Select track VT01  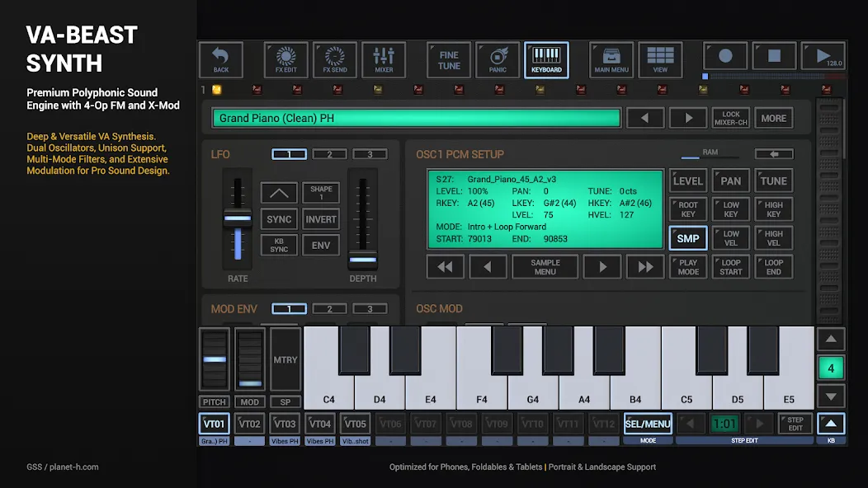(215, 424)
